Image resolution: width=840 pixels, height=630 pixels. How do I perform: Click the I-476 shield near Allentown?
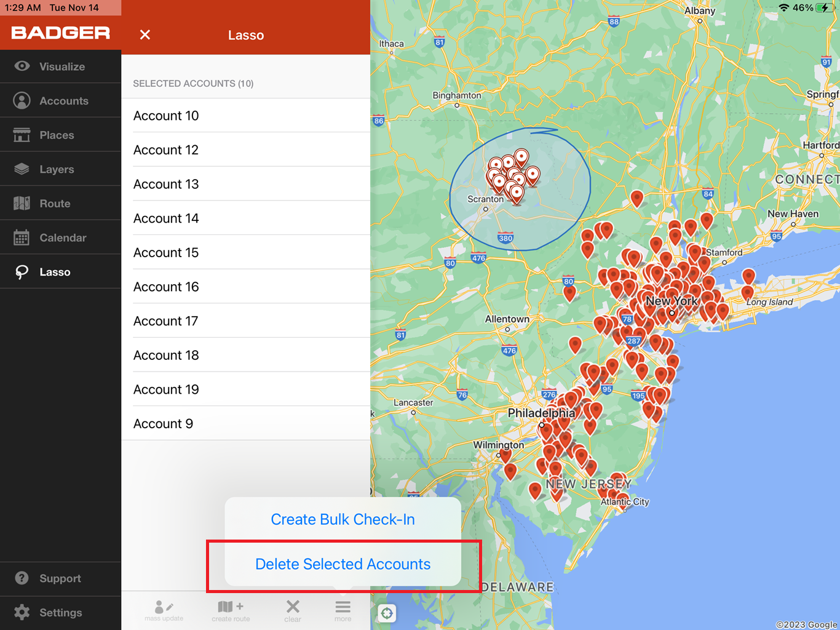click(509, 351)
